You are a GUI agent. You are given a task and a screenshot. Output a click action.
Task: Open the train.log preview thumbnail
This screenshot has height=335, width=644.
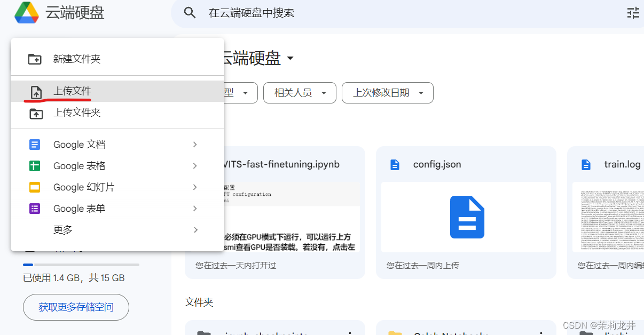coord(608,217)
